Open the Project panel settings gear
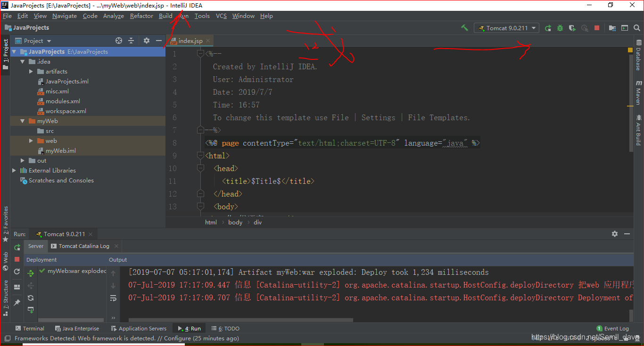 (x=147, y=41)
